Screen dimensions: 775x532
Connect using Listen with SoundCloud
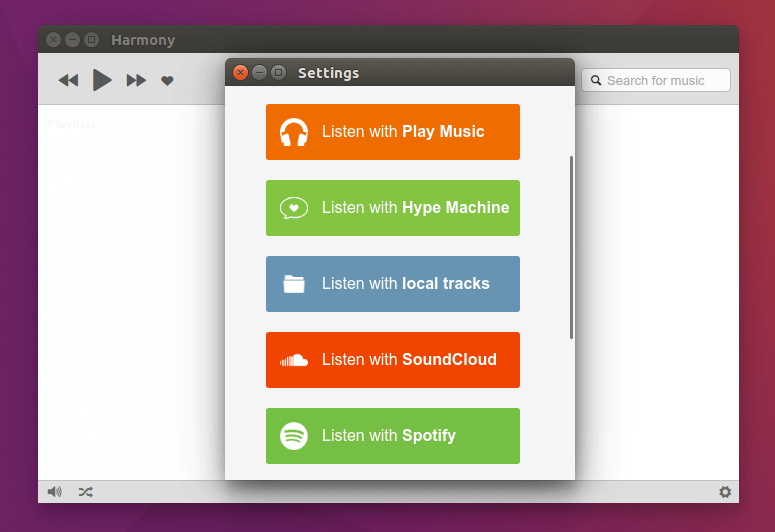pos(392,360)
